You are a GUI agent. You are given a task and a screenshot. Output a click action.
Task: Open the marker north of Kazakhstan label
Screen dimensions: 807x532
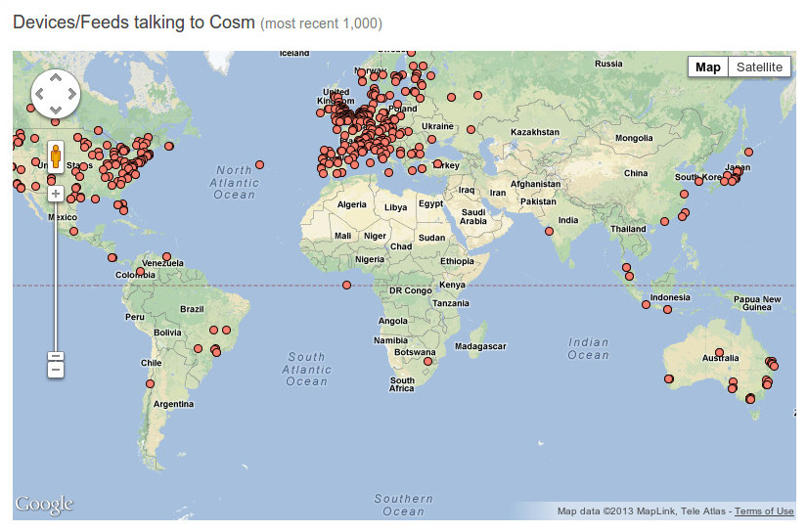coord(477,95)
